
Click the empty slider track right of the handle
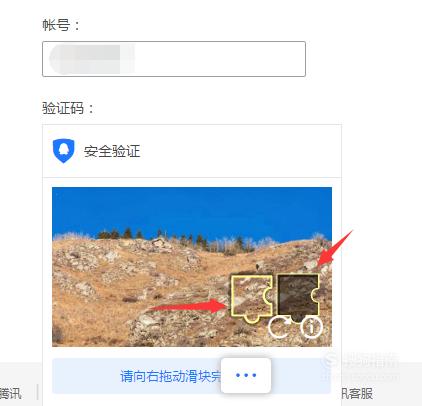(x=301, y=376)
